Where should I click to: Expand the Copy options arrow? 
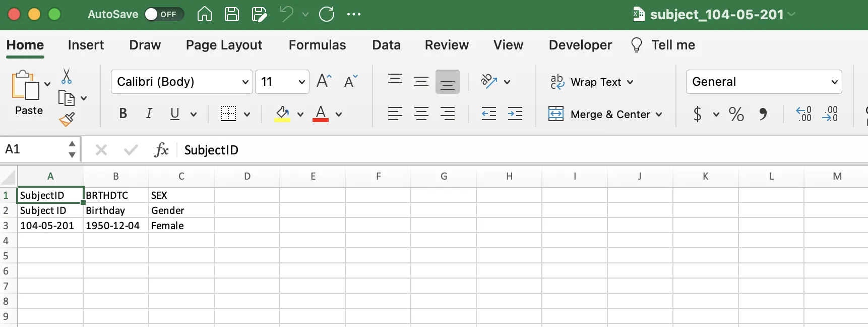(84, 98)
